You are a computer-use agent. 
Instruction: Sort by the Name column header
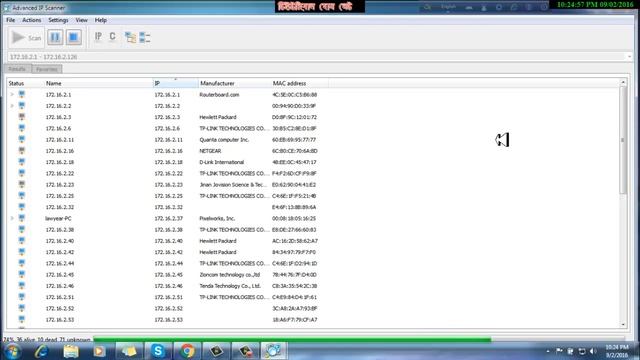coord(98,83)
